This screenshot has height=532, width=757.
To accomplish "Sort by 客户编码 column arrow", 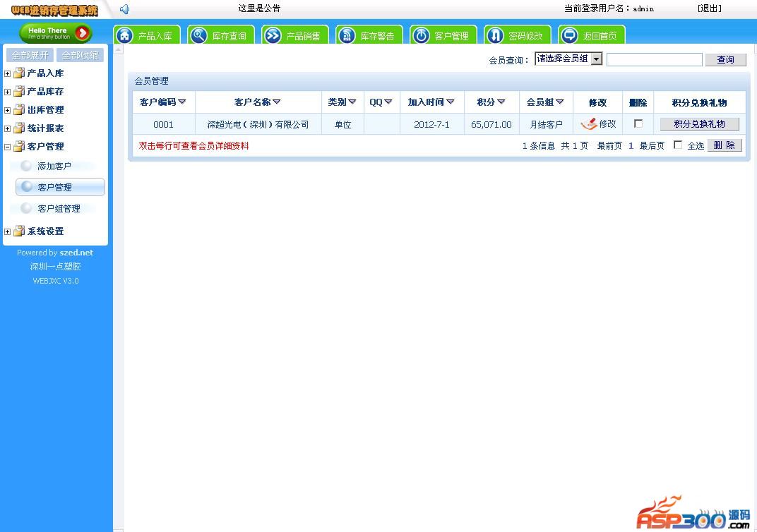I will [x=182, y=102].
